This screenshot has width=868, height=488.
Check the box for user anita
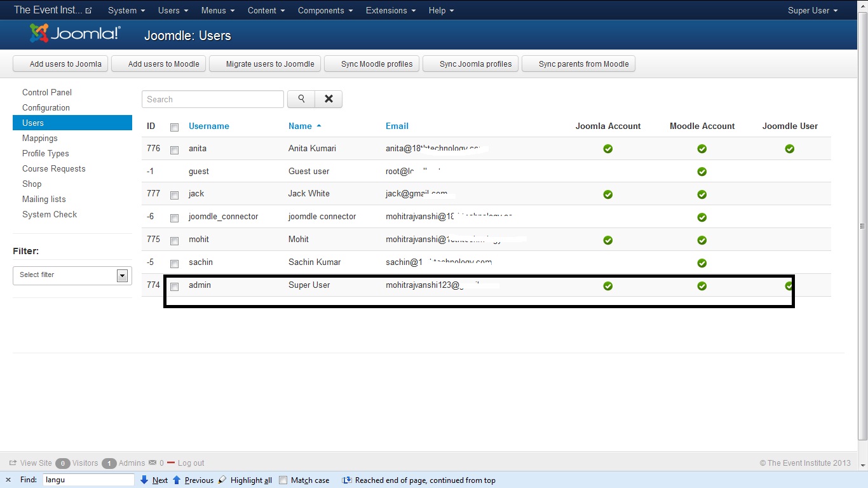(174, 151)
